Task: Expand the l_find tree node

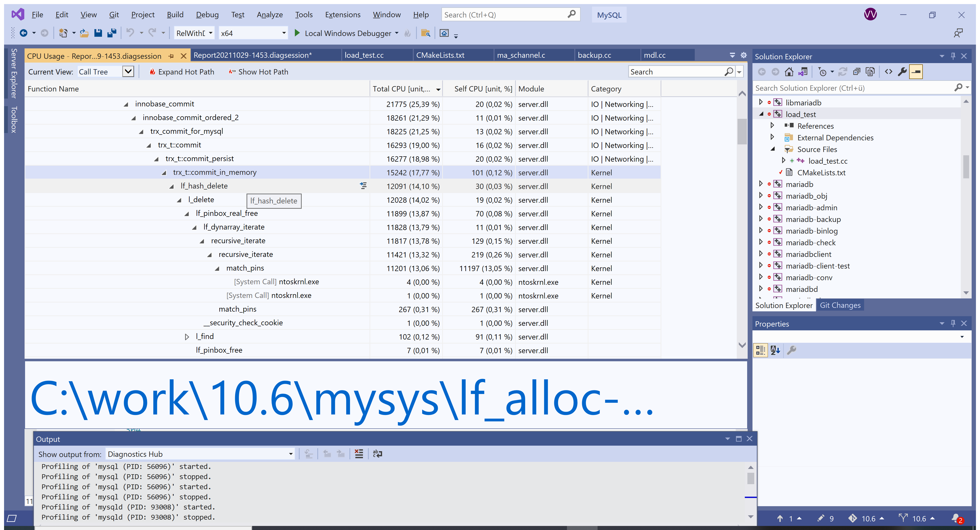Action: (x=187, y=337)
